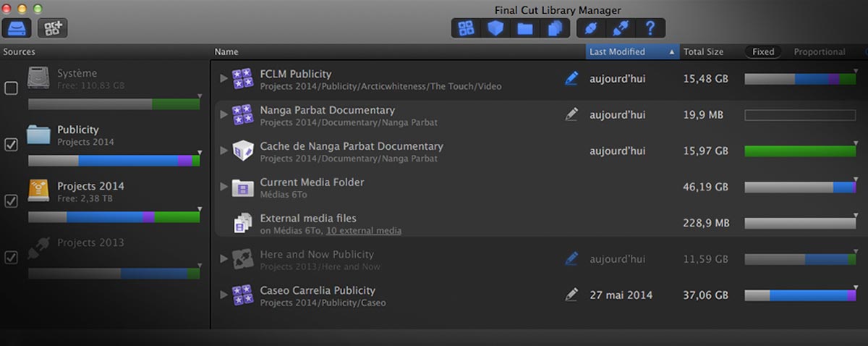Click the Cache de Nanga Parbat cube icon
Viewport: 868px width, 346px height.
coord(242,151)
